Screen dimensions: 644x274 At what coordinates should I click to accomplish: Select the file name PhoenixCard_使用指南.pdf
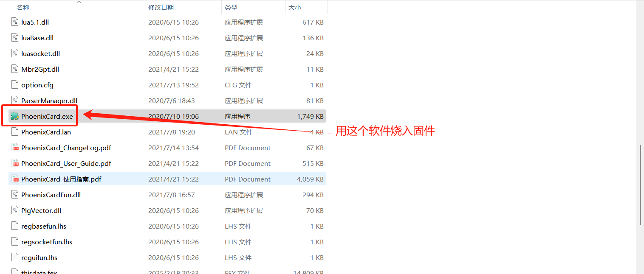click(x=61, y=179)
